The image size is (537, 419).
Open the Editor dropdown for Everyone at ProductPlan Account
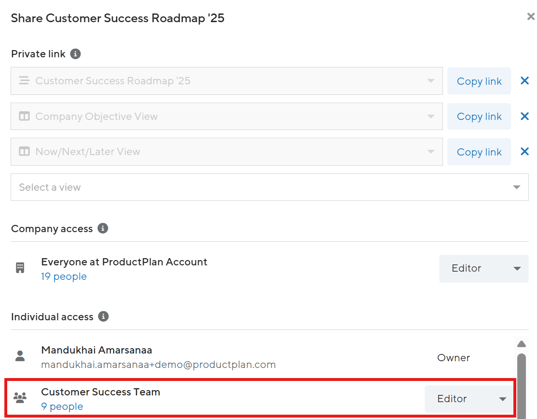click(x=484, y=268)
